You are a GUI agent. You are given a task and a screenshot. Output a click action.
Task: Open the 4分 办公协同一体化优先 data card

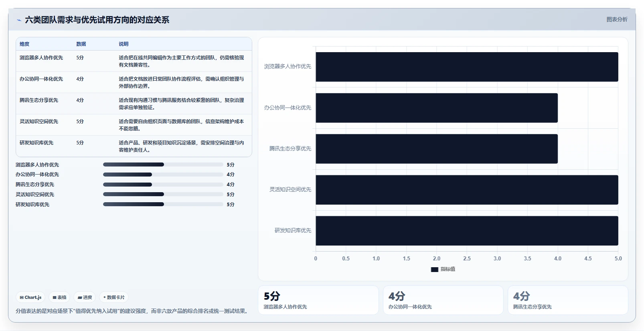click(443, 300)
